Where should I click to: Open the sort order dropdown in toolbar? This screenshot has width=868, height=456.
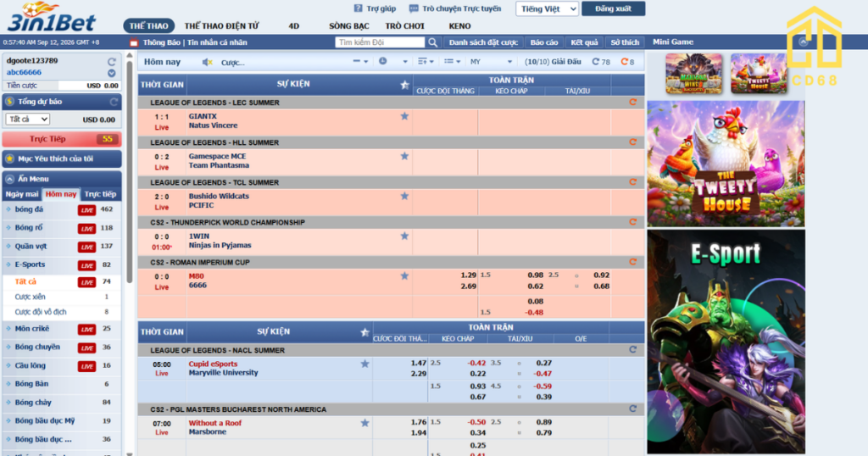(426, 62)
